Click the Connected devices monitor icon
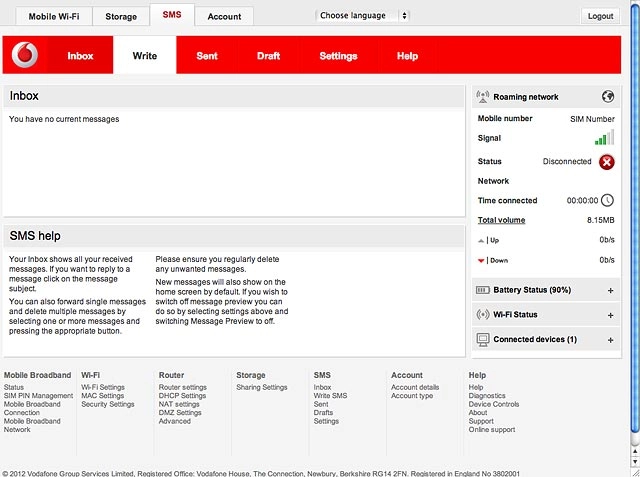Image resolution: width=640 pixels, height=477 pixels. coord(483,339)
